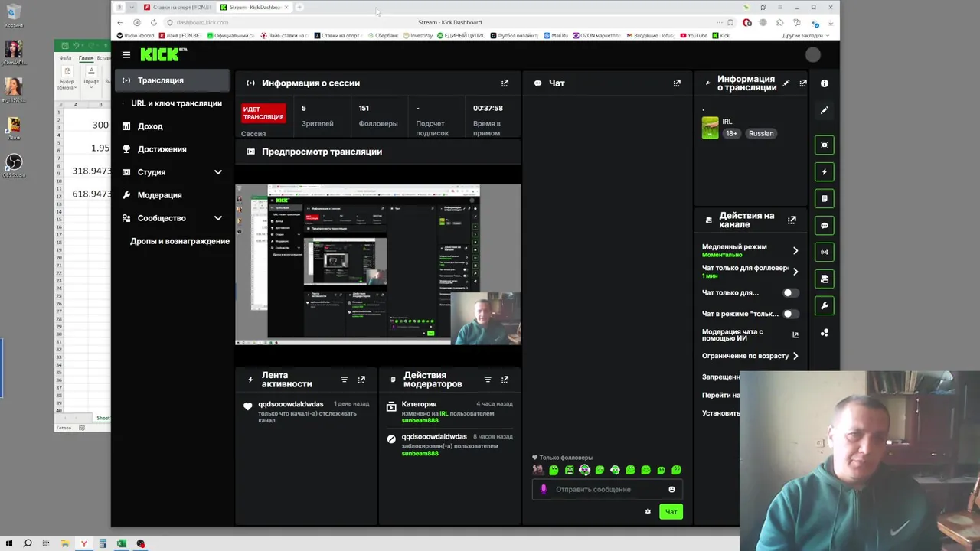Click the focus-frame icon in the right sidebar
The width and height of the screenshot is (980, 551).
[825, 145]
